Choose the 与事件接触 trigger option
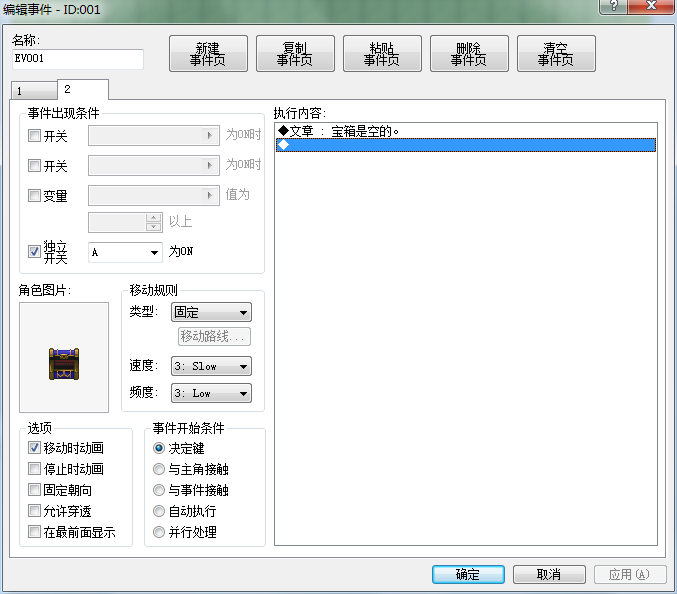The width and height of the screenshot is (677, 594). click(159, 490)
